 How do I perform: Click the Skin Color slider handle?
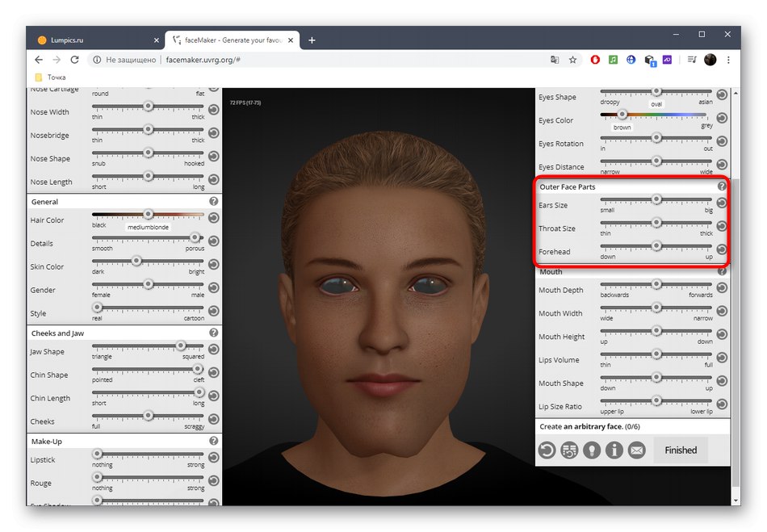136,260
